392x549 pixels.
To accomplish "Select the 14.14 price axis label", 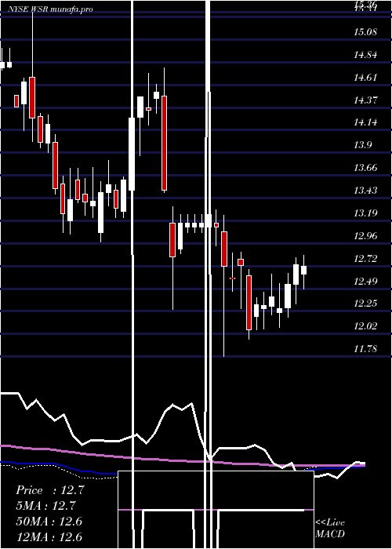I will point(365,122).
